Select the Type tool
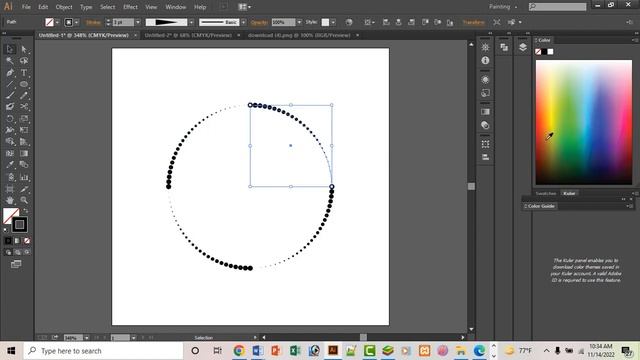Image resolution: width=640 pixels, height=360 pixels. click(x=24, y=73)
